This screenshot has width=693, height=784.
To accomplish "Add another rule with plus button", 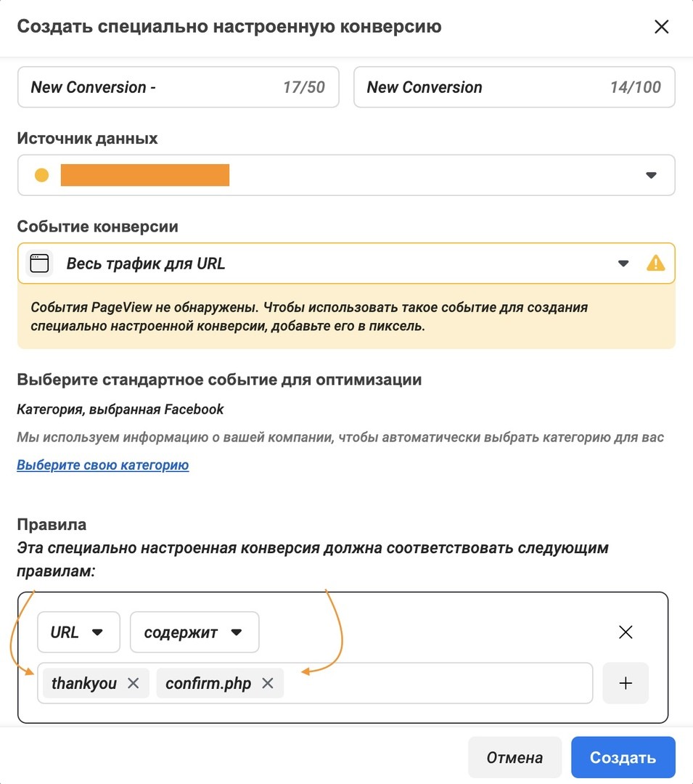I will click(626, 683).
